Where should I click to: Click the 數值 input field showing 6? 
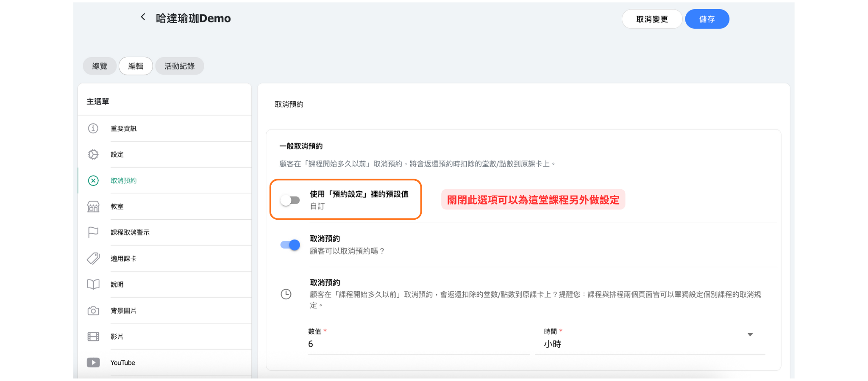(417, 344)
